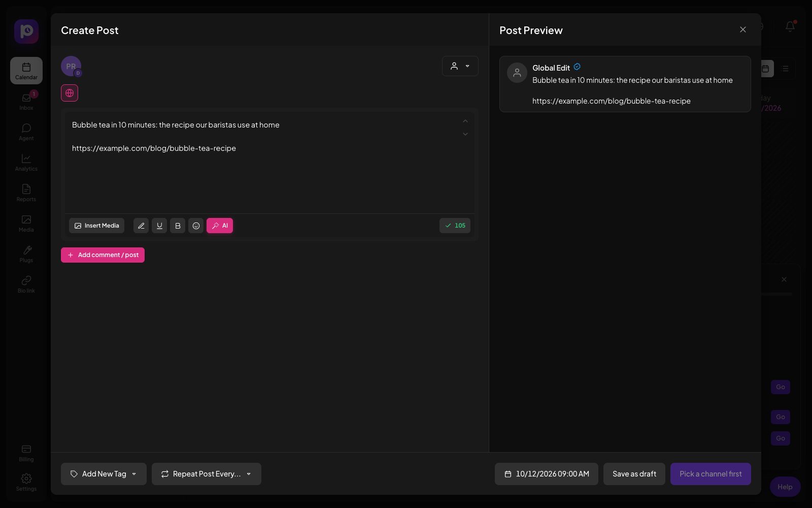The height and width of the screenshot is (508, 812).
Task: Go to Agent in sidebar
Action: tap(26, 132)
